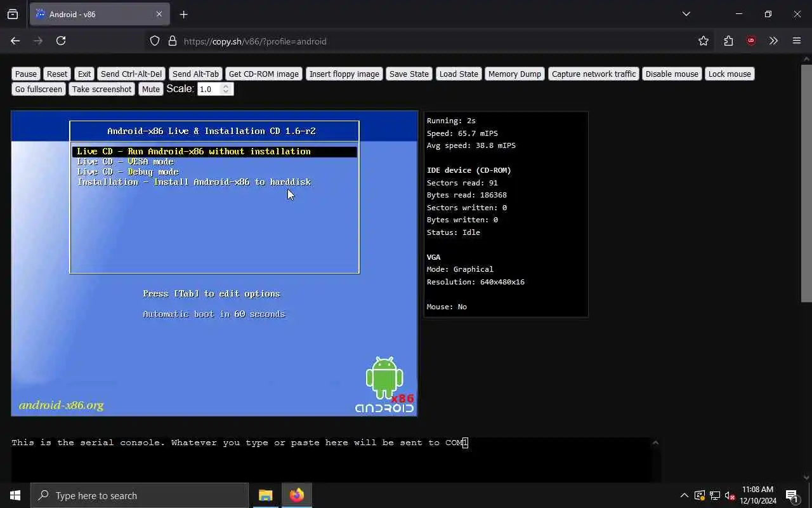Open File Explorer from taskbar

coord(265,495)
